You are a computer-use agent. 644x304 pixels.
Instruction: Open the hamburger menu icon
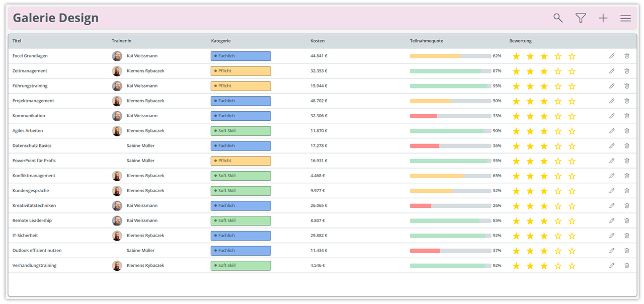pyautogui.click(x=625, y=18)
